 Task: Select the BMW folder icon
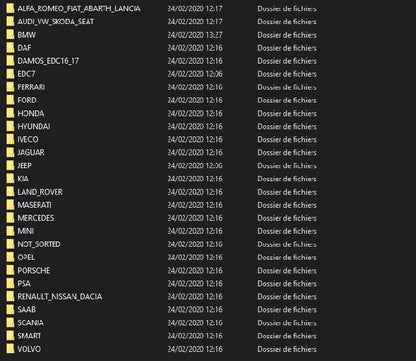tap(10, 35)
